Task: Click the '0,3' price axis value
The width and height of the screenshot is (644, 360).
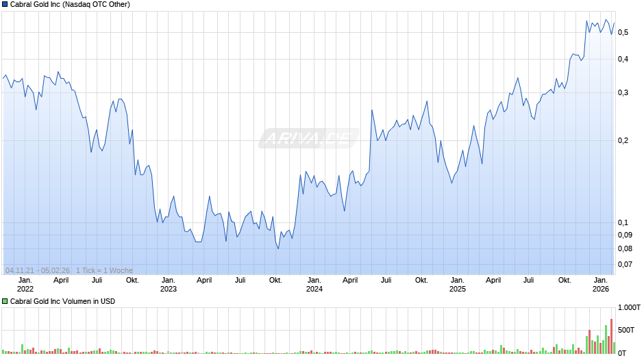Action: tap(623, 93)
